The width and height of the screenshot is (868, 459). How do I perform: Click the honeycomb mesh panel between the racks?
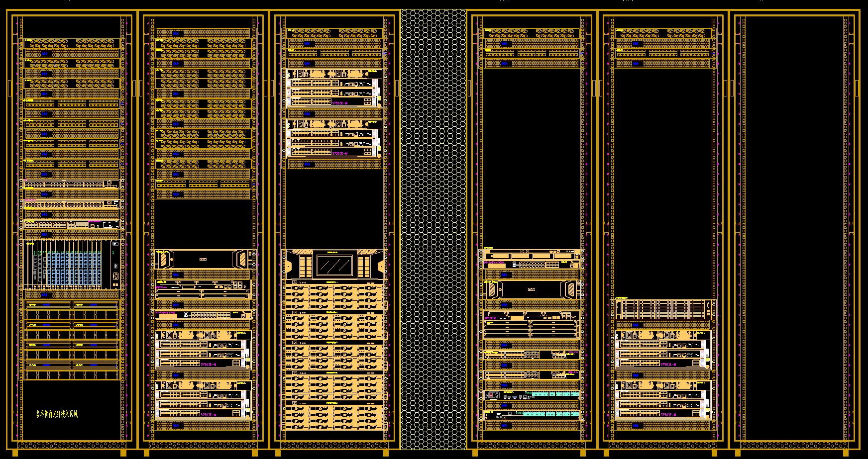[x=434, y=229]
